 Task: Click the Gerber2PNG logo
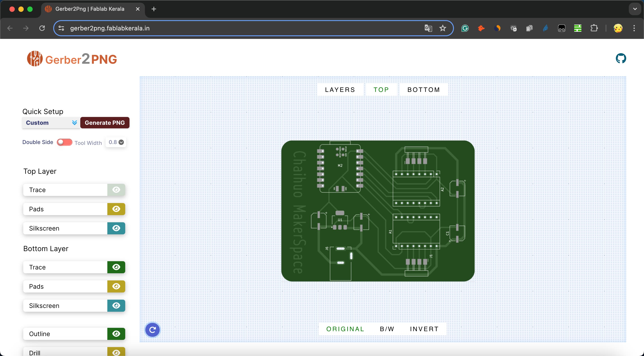coord(72,59)
